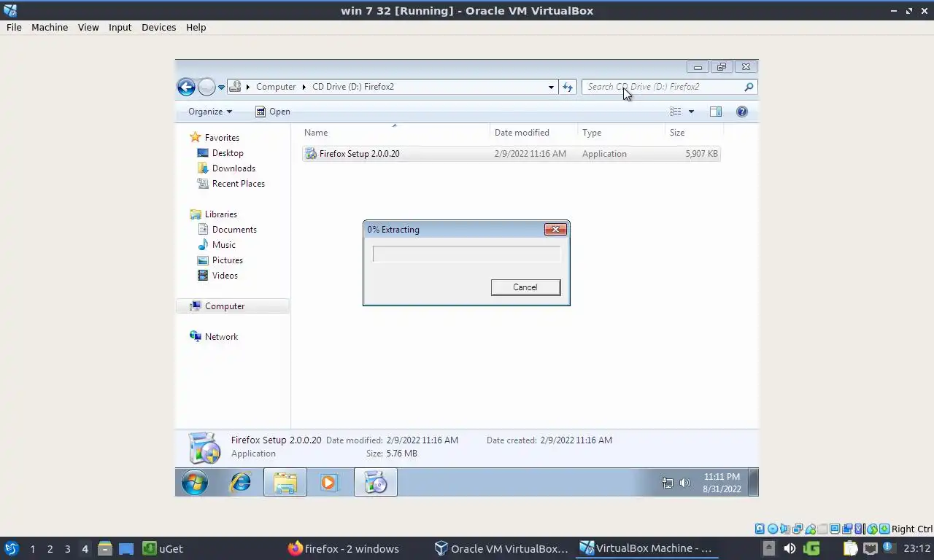Refresh the folder with the refresh icon
This screenshot has width=934, height=560.
coord(568,87)
